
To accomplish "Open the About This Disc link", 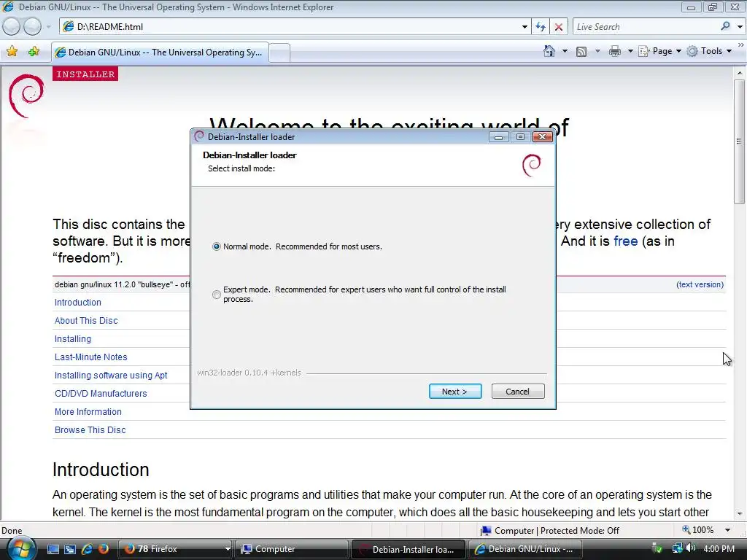I will pyautogui.click(x=86, y=321).
